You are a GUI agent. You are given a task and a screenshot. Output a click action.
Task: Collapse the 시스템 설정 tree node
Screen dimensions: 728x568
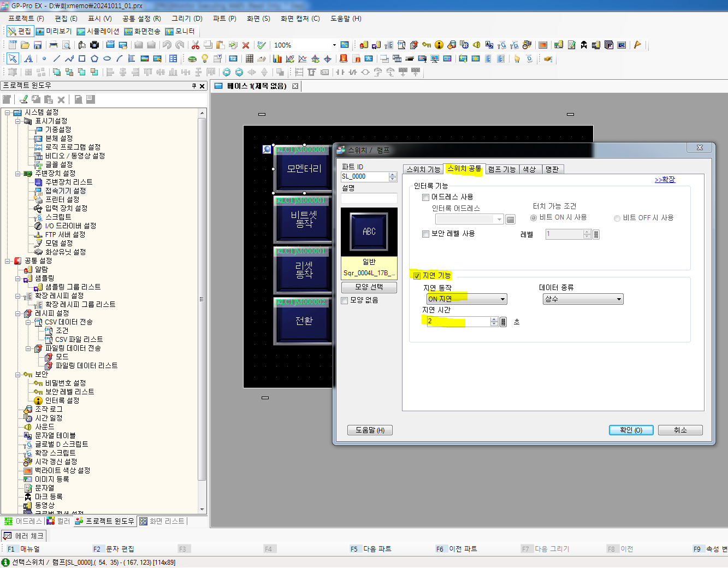tap(8, 113)
